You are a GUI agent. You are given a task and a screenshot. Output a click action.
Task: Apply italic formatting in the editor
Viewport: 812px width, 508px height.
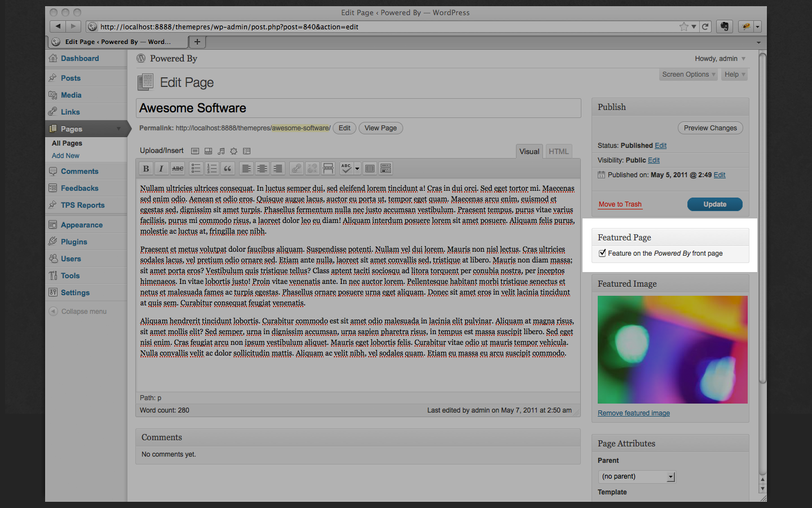161,168
